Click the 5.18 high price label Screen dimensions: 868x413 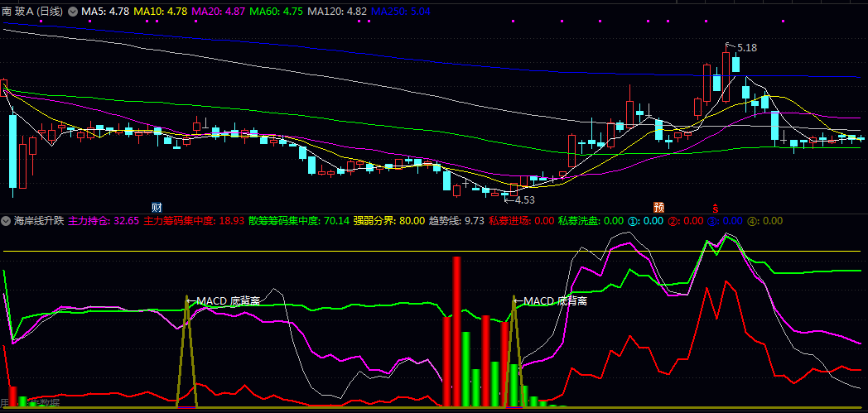[x=747, y=48]
